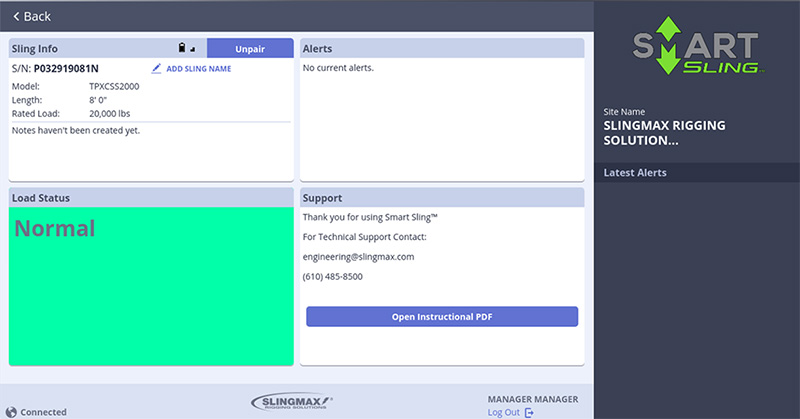Click the Slingmax Rigging Solutions footer logo
Image resolution: width=800 pixels, height=419 pixels.
292,402
